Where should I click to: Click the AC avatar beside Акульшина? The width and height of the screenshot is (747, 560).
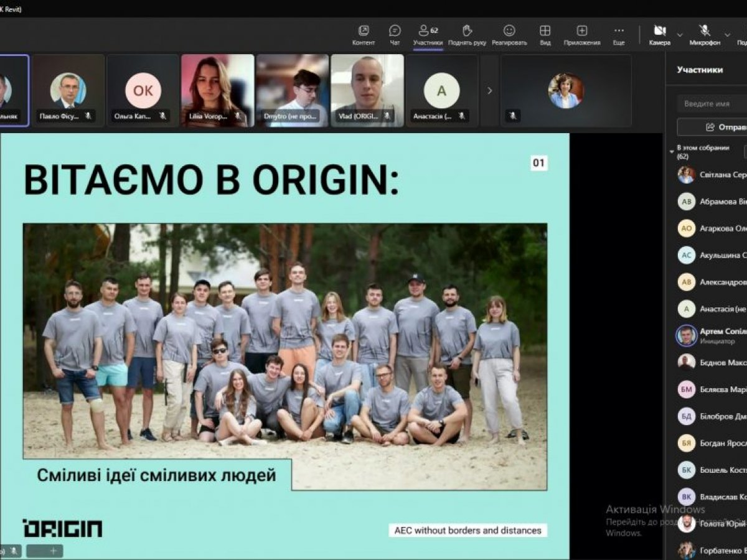pos(686,255)
